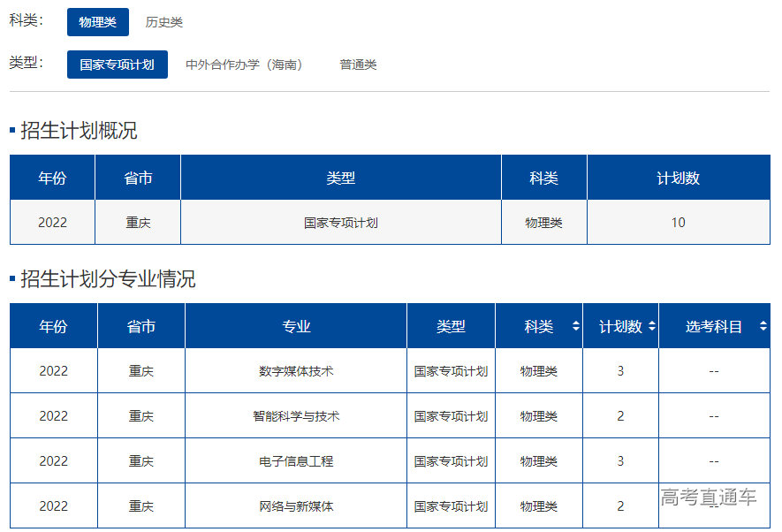Sort the 选考科目 column using its sort arrows

pyautogui.click(x=761, y=326)
